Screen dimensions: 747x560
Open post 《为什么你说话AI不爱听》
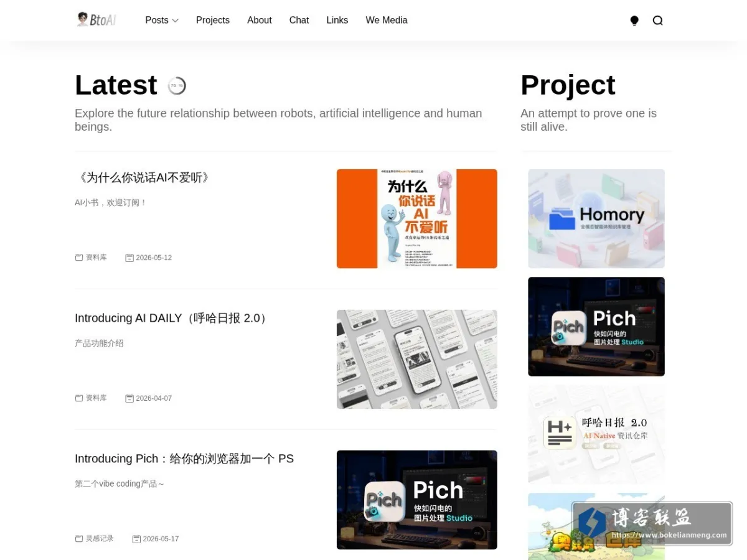point(144,177)
